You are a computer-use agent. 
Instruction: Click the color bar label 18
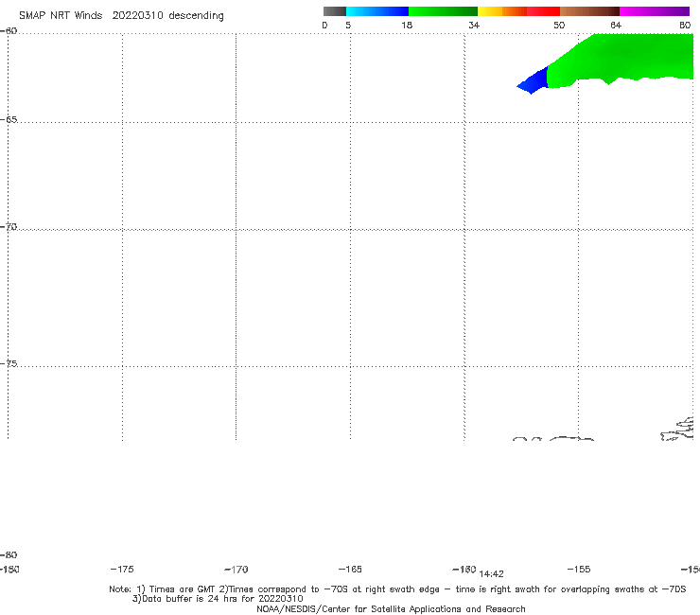tap(407, 25)
